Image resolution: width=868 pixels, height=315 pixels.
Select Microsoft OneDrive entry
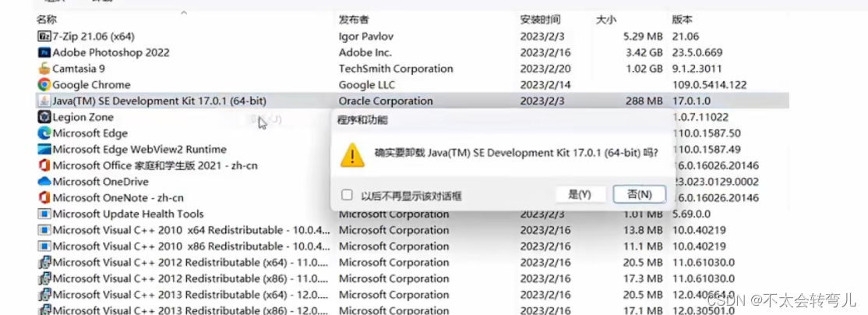101,182
